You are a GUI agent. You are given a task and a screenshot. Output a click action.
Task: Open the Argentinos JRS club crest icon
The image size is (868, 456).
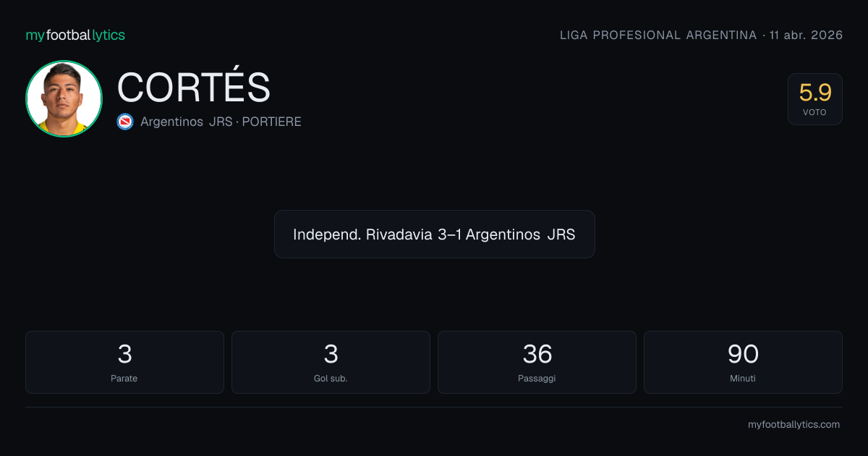coord(125,122)
